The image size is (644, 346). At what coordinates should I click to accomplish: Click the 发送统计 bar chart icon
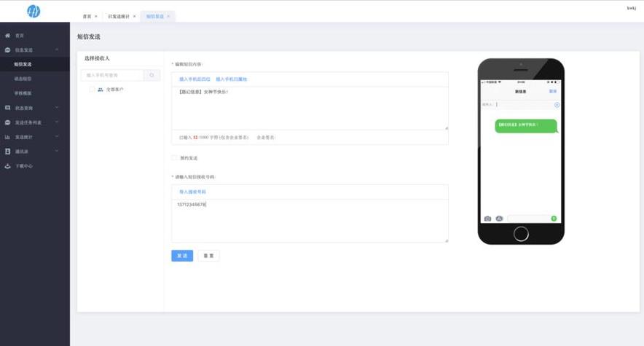click(x=8, y=137)
